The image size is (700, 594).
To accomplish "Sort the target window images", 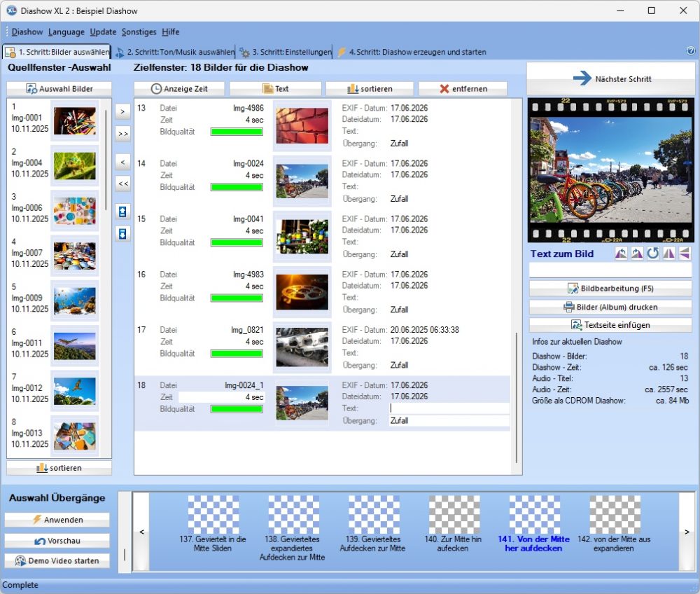I will (370, 88).
